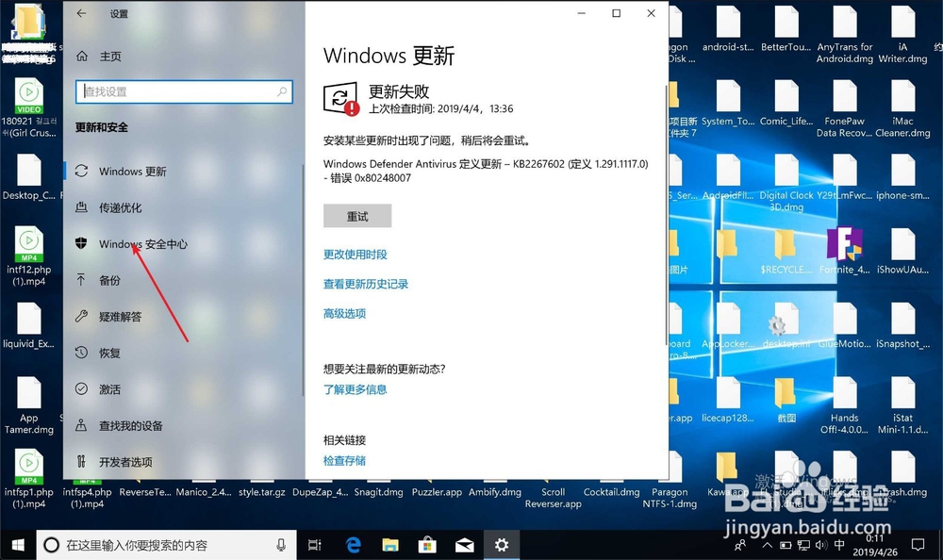Click the 重试 button

pos(357,216)
